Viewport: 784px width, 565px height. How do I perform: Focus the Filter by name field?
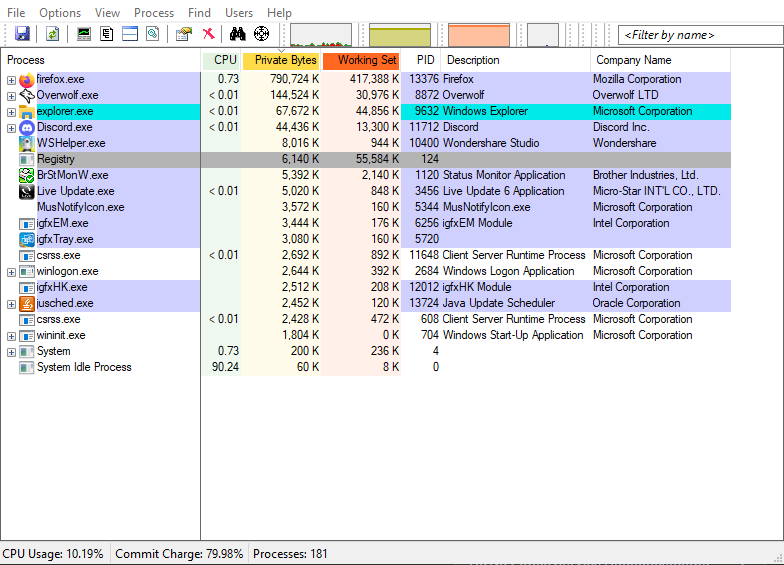click(x=700, y=35)
